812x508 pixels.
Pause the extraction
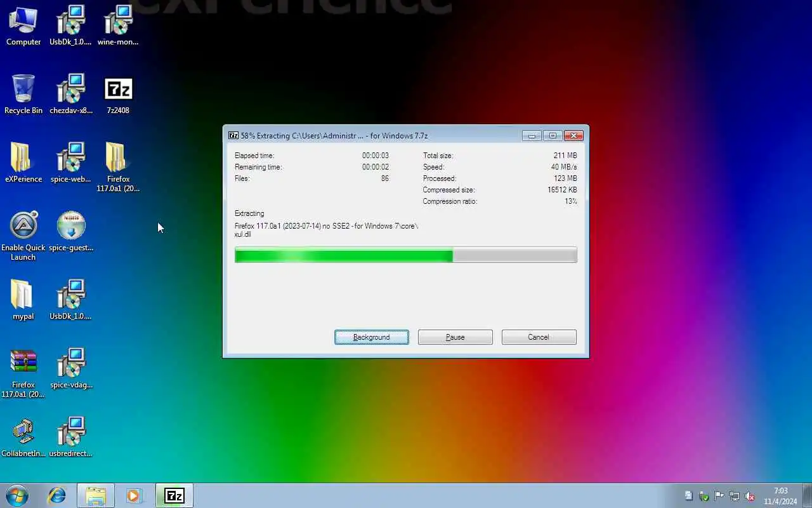pyautogui.click(x=455, y=337)
